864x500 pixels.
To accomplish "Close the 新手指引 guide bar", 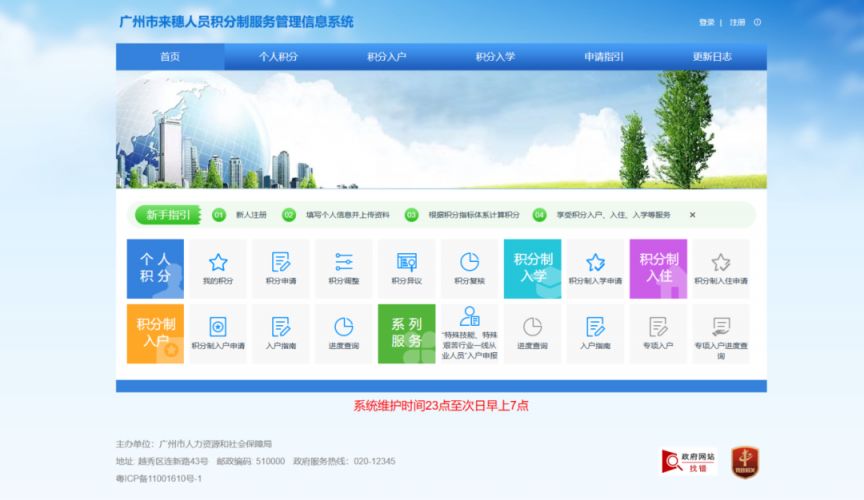I will (x=692, y=215).
